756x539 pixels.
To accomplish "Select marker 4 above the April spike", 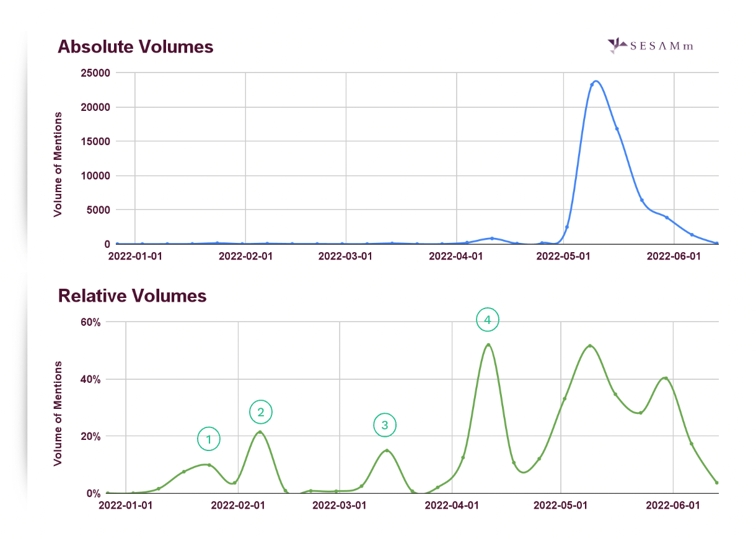I will tap(487, 320).
